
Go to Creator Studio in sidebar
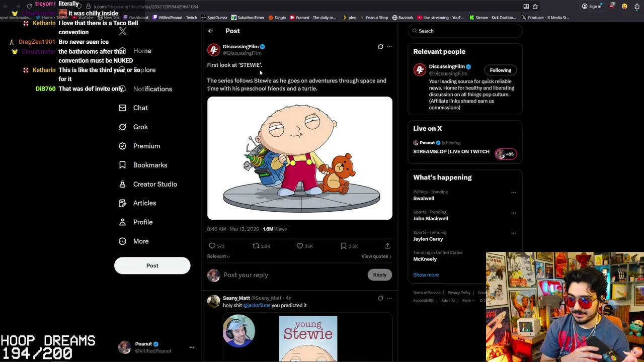(154, 184)
